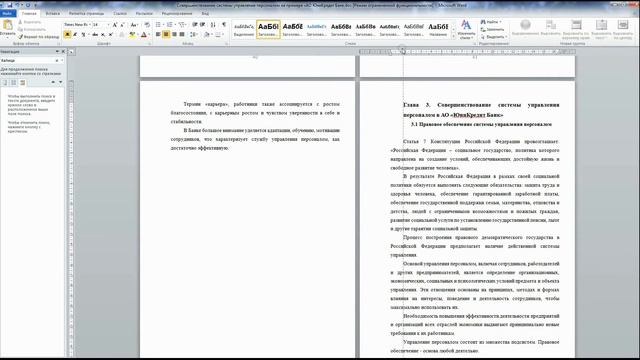Toggle Bold formatting
This screenshot has height=360, width=640.
click(x=67, y=34)
